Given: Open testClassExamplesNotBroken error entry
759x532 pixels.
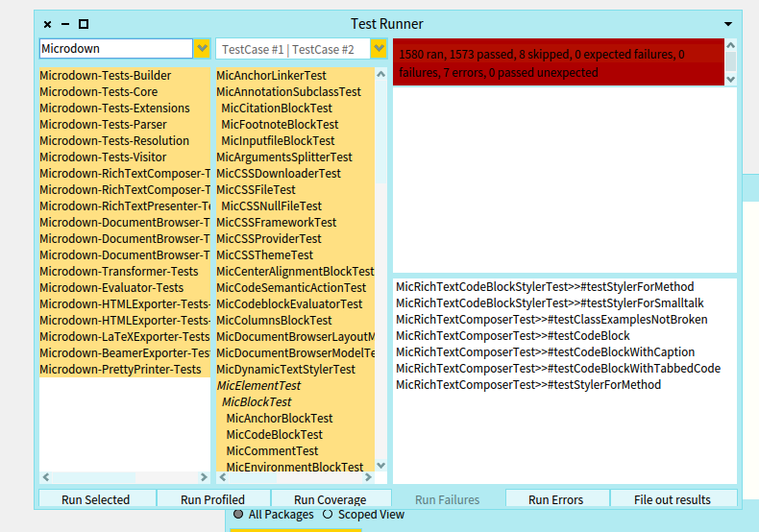Looking at the screenshot, I should click(x=564, y=320).
